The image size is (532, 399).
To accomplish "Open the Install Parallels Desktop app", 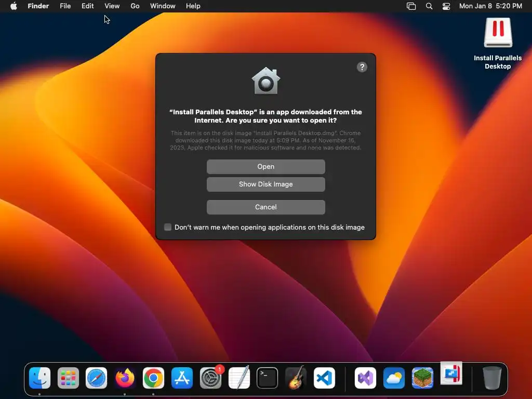I will tap(265, 167).
